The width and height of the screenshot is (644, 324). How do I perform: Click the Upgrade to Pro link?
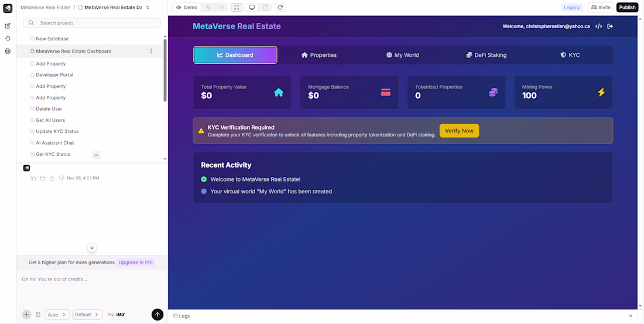[136, 262]
